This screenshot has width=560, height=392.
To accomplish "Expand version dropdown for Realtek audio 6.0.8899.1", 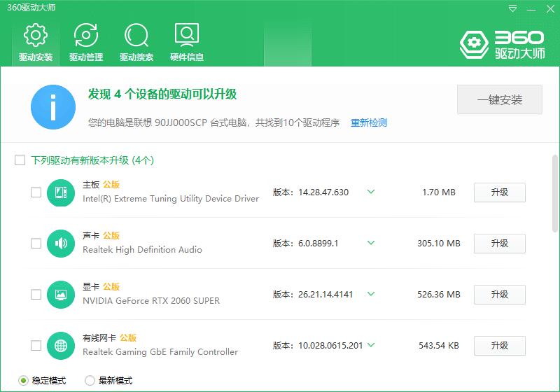I will [x=371, y=243].
